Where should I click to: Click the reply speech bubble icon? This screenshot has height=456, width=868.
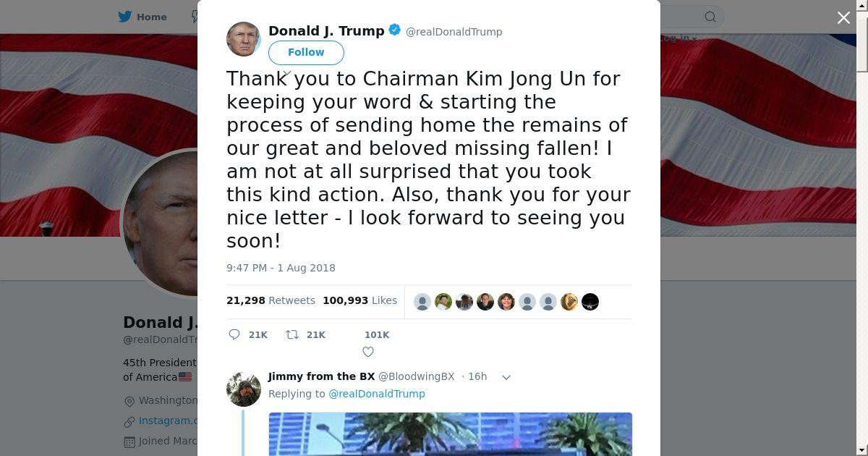[x=234, y=334]
